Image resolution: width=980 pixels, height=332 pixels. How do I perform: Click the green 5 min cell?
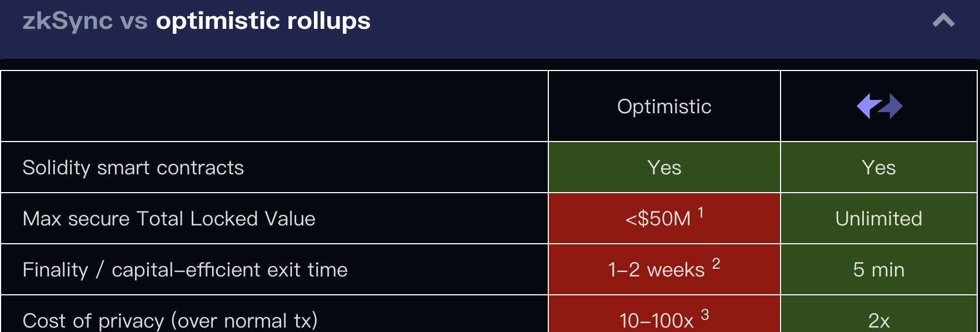[x=878, y=270]
